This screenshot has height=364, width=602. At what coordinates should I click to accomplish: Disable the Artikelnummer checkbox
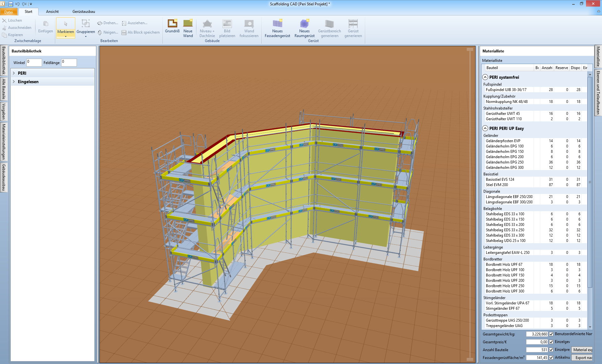551,357
